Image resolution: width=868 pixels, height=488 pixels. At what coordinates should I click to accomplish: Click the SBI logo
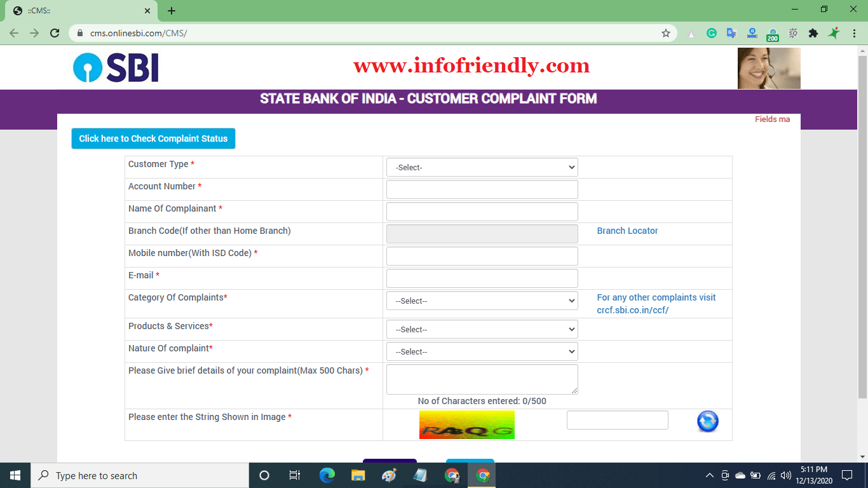116,67
